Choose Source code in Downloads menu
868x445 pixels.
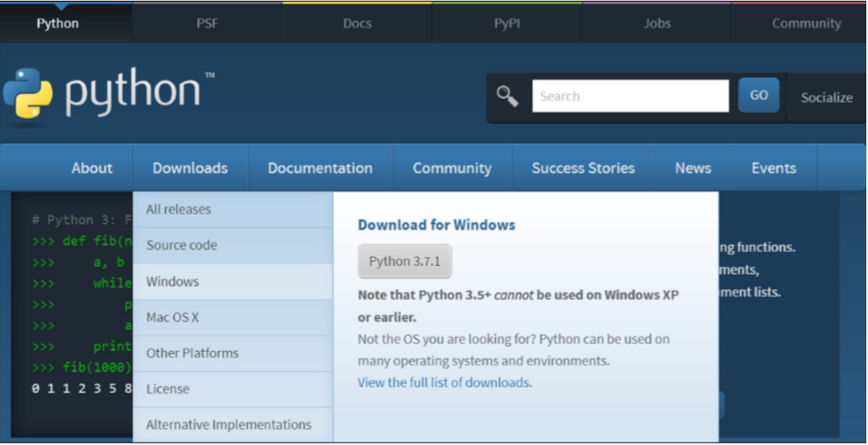pos(181,245)
